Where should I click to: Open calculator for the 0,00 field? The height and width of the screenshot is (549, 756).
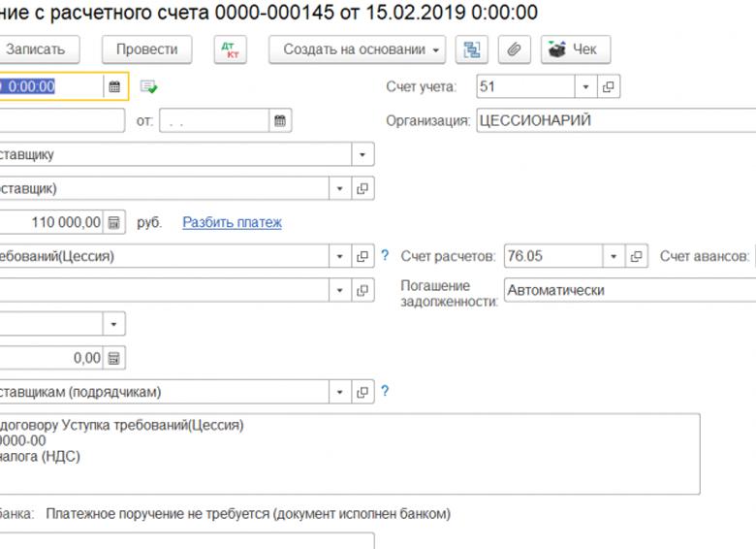click(114, 359)
